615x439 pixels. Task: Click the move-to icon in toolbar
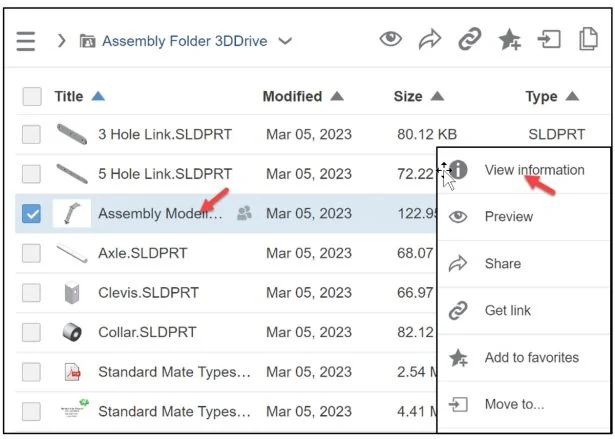[549, 40]
